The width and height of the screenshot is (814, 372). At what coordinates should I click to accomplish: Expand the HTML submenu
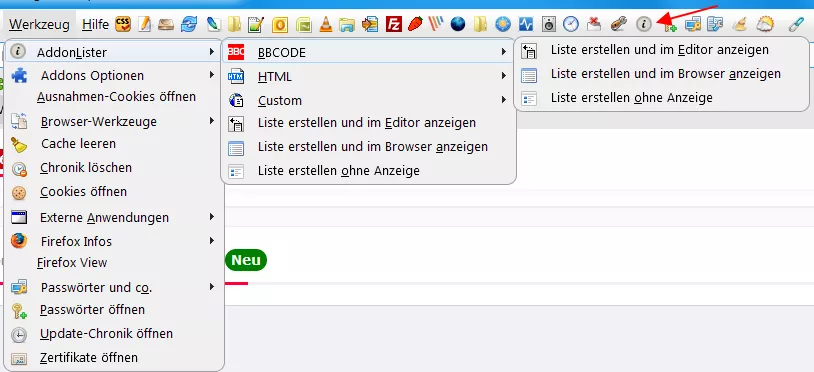[368, 76]
